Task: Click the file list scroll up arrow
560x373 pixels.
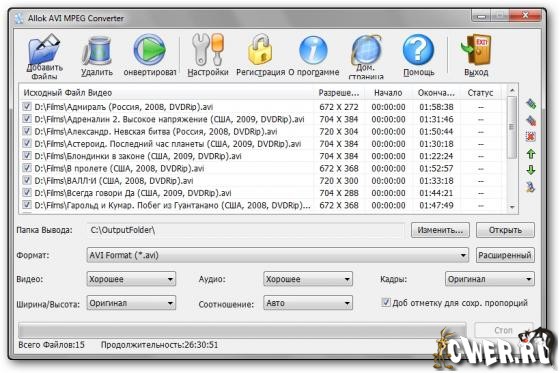Action: pos(512,90)
